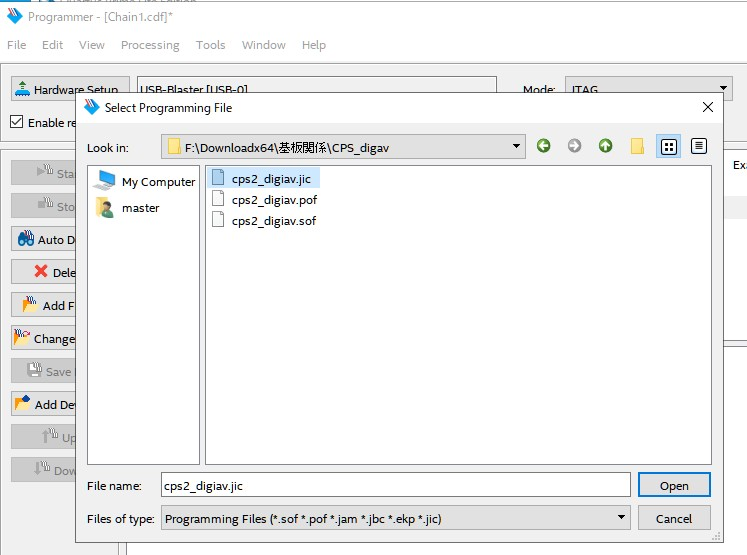Click the cps2_digiav.jic file icon
The width and height of the screenshot is (747, 555).
pyautogui.click(x=218, y=177)
